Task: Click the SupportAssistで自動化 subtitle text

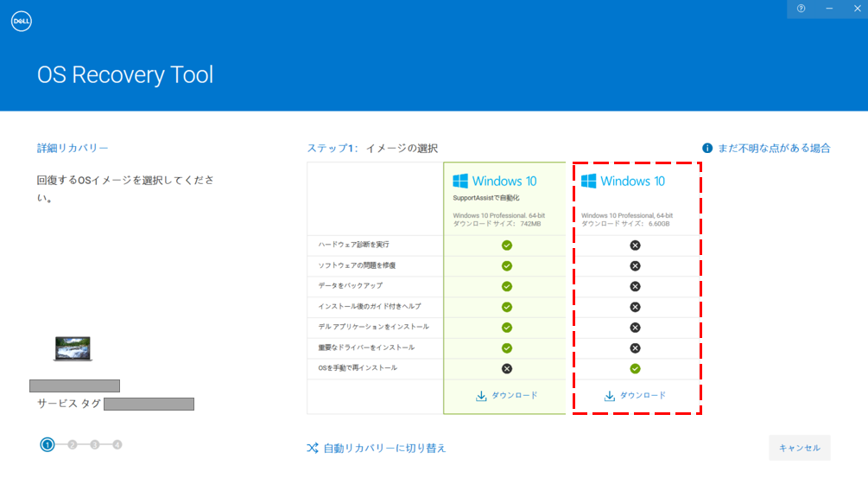Action: coord(486,198)
